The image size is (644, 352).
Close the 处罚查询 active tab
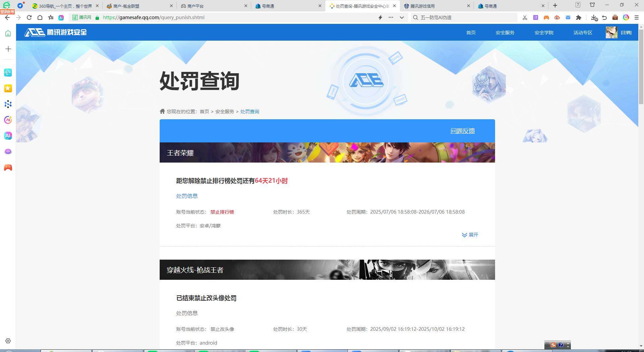click(394, 6)
